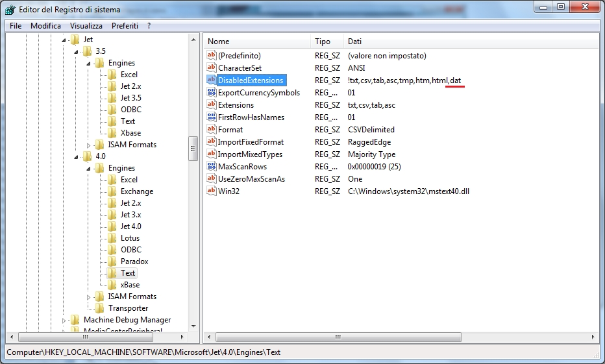Click values pane scroll right arrow
This screenshot has width=605, height=364.
tap(593, 337)
